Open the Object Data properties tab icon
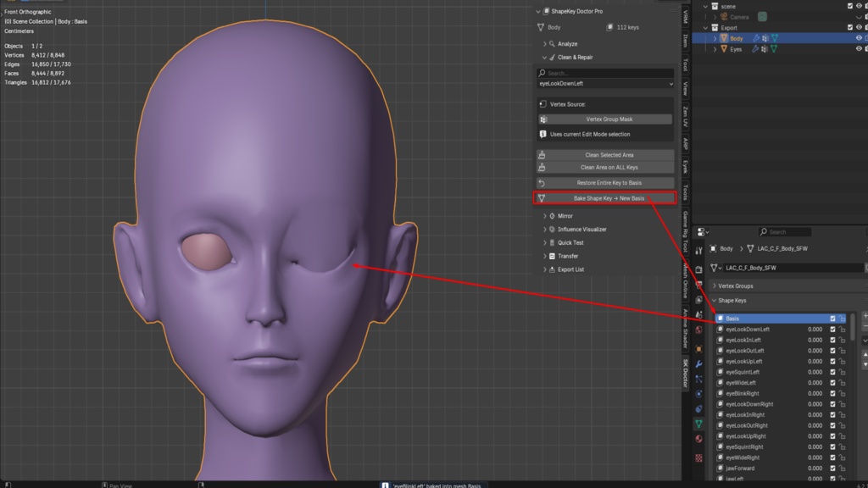 698,424
